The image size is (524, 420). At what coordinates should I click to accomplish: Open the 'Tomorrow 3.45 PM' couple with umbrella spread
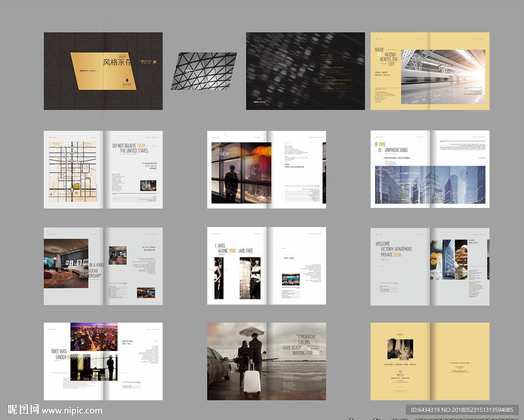click(x=266, y=361)
